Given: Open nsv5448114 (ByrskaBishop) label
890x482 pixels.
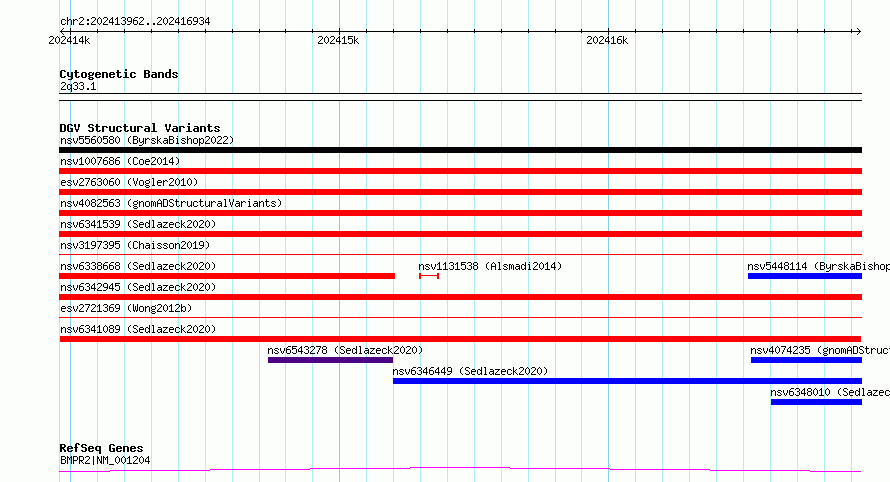Looking at the screenshot, I should coord(818,266).
